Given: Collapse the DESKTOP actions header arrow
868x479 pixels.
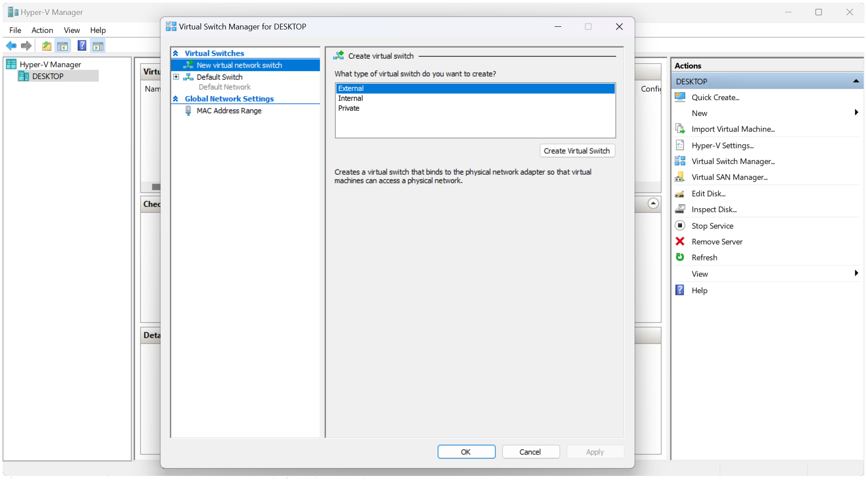Looking at the screenshot, I should (x=856, y=81).
